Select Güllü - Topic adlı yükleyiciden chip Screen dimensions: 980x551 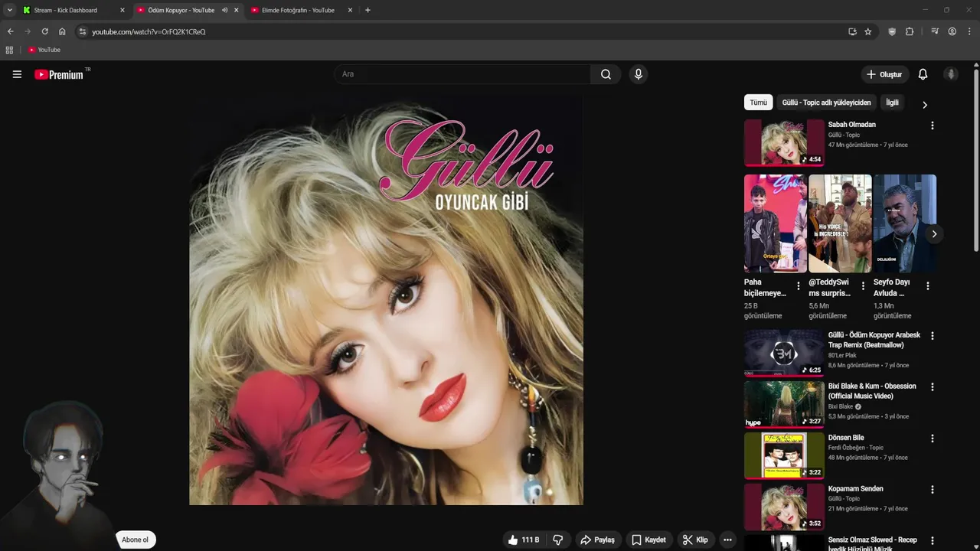[826, 103]
